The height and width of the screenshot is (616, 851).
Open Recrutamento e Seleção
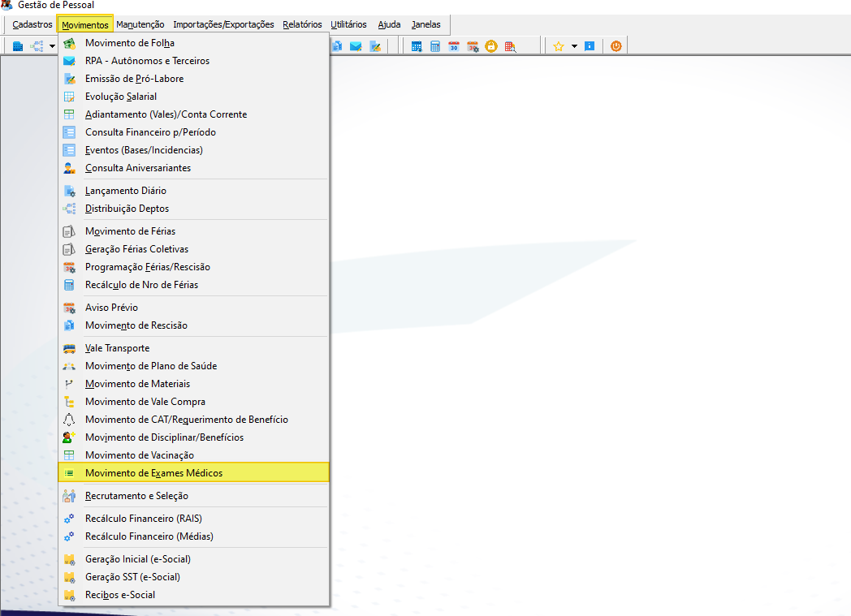point(193,496)
